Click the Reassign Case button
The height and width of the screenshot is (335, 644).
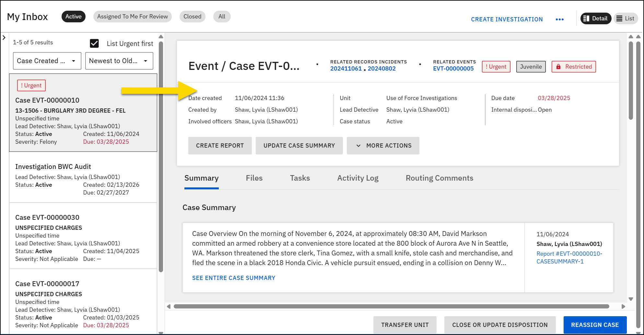(x=595, y=325)
